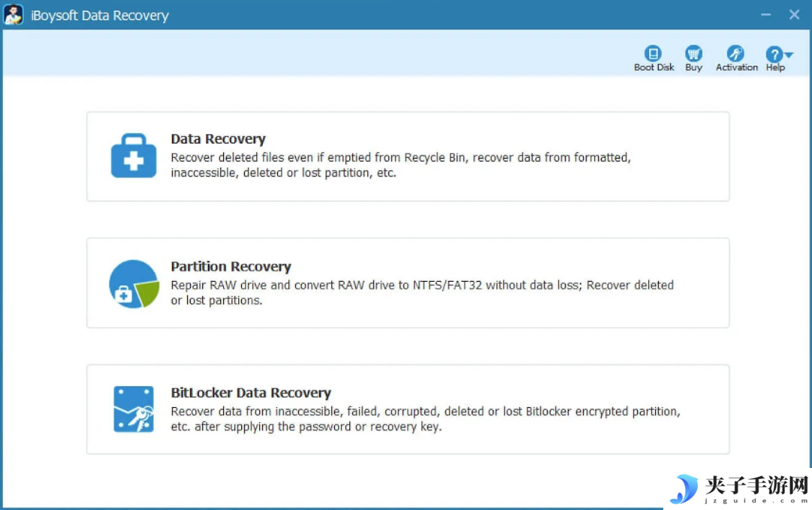Click the 'Repair RAW drive and convert' description
Screen dimensions: 812x510
422,292
